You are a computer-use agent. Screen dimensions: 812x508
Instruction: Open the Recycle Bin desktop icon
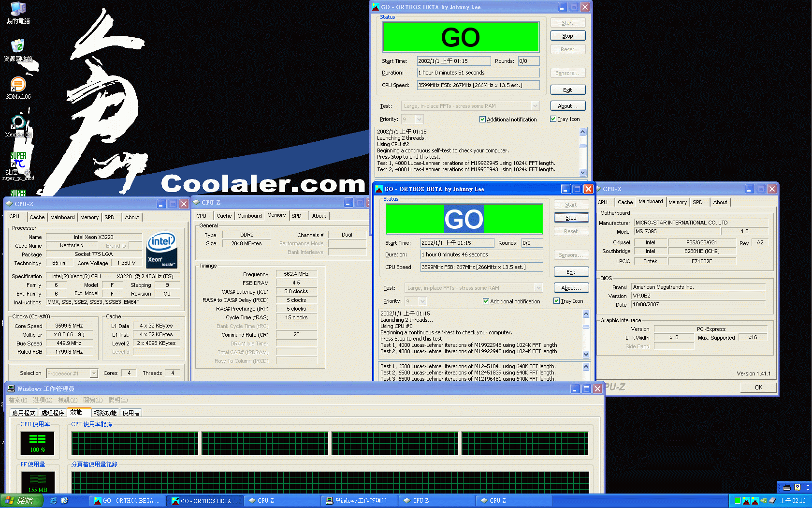(x=18, y=50)
